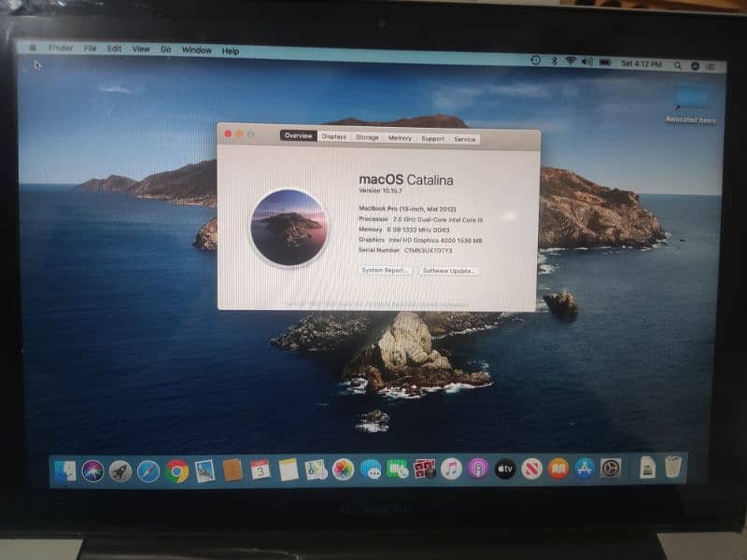Viewport: 747px width, 560px height.
Task: Open System Preferences from the dock
Action: (x=611, y=469)
